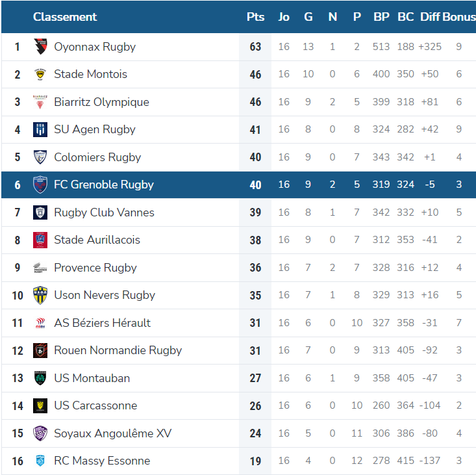
Task: Click the Oyonnax Rugby club logo
Action: point(40,47)
